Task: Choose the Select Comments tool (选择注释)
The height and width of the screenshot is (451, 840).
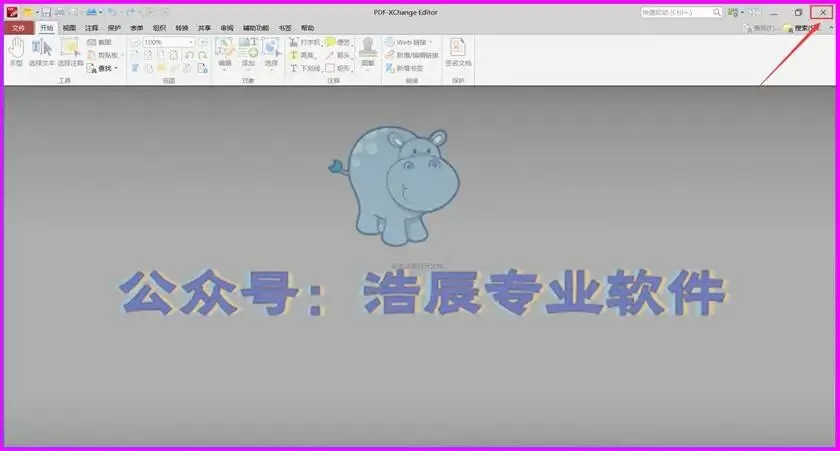Action: pyautogui.click(x=70, y=52)
